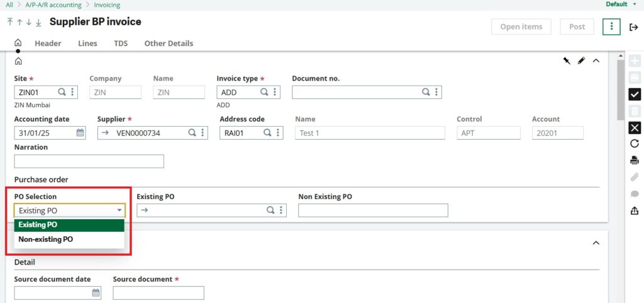644x303 pixels.
Task: Switch to the TDS tab
Action: point(121,43)
